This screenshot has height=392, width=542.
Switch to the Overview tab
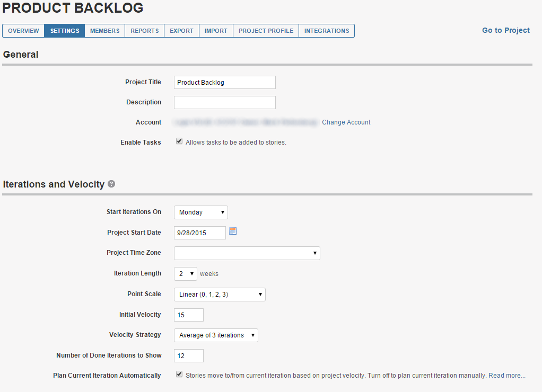pyautogui.click(x=23, y=31)
